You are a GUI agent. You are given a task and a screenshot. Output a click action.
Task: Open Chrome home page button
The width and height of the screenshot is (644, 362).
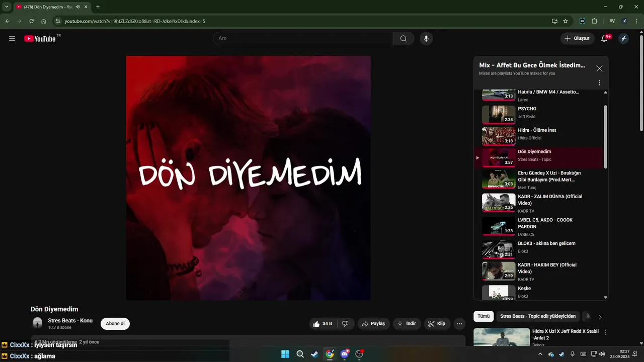(43, 21)
